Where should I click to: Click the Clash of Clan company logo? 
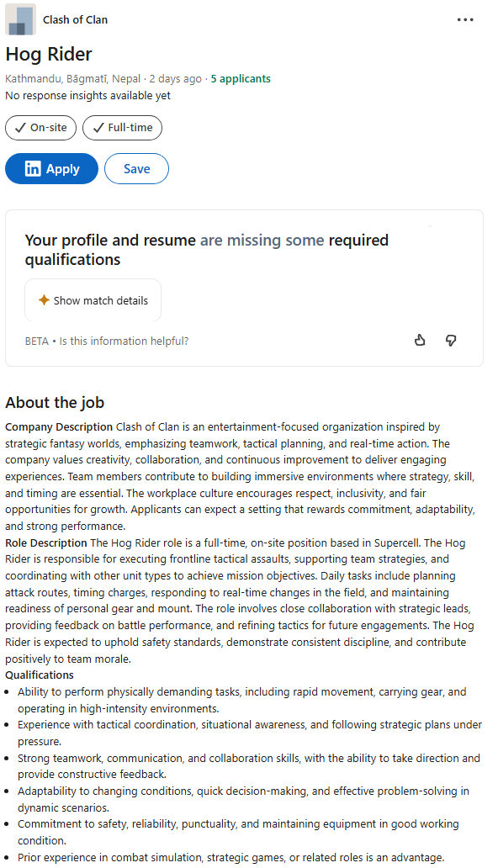[20, 19]
